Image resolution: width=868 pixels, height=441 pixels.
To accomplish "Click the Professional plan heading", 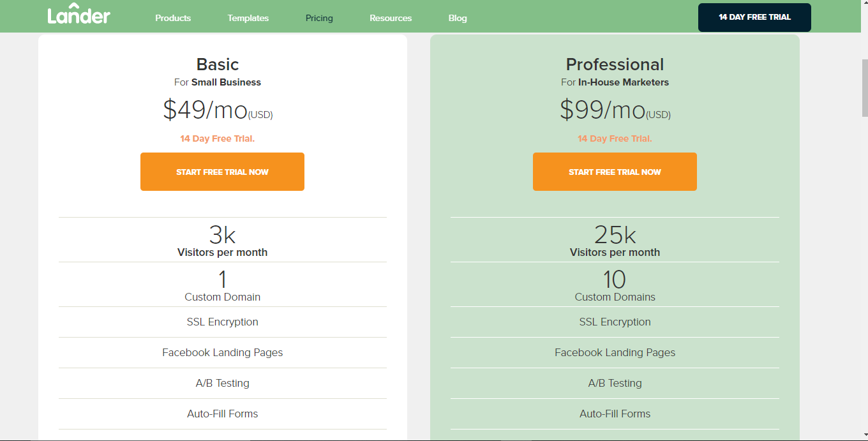I will [615, 64].
